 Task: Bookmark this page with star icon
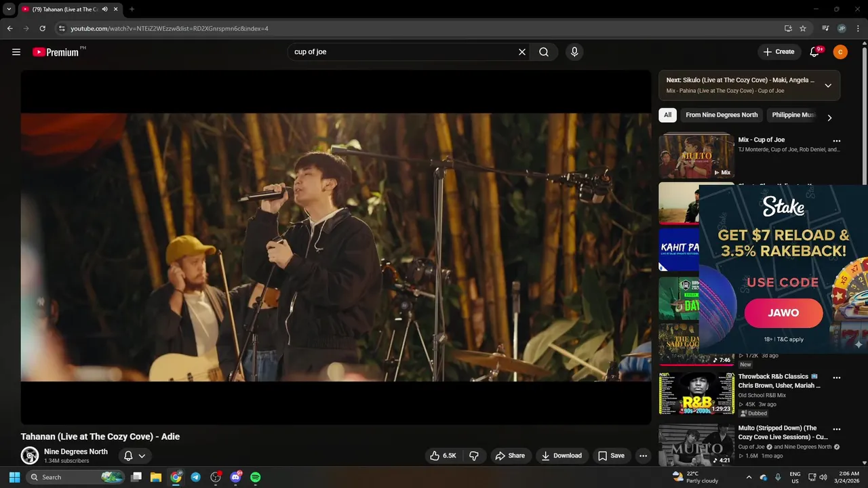tap(803, 28)
